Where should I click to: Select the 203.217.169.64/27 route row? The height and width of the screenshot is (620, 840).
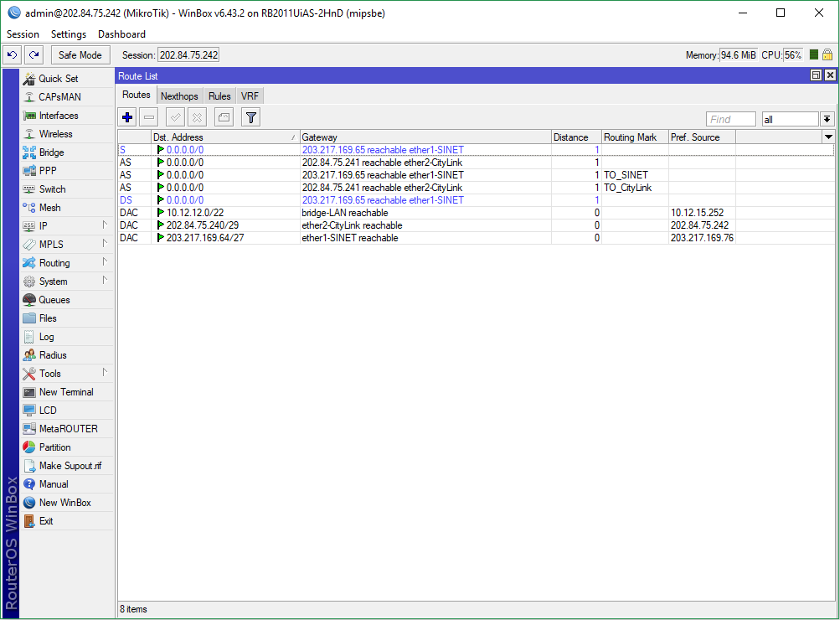477,238
